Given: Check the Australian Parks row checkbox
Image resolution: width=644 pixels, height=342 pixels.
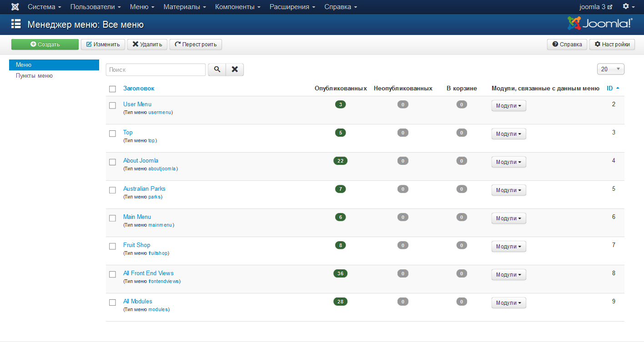Looking at the screenshot, I should click(x=112, y=190).
